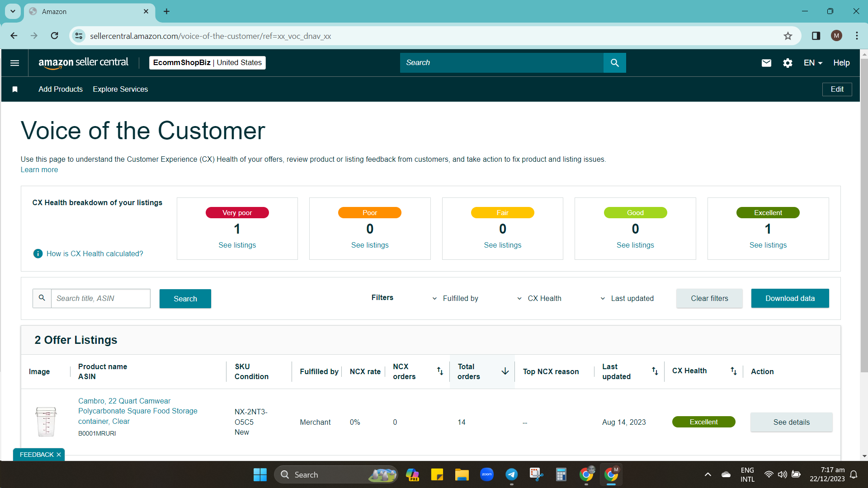The height and width of the screenshot is (488, 868).
Task: Expand the CX Health filter
Action: point(539,298)
